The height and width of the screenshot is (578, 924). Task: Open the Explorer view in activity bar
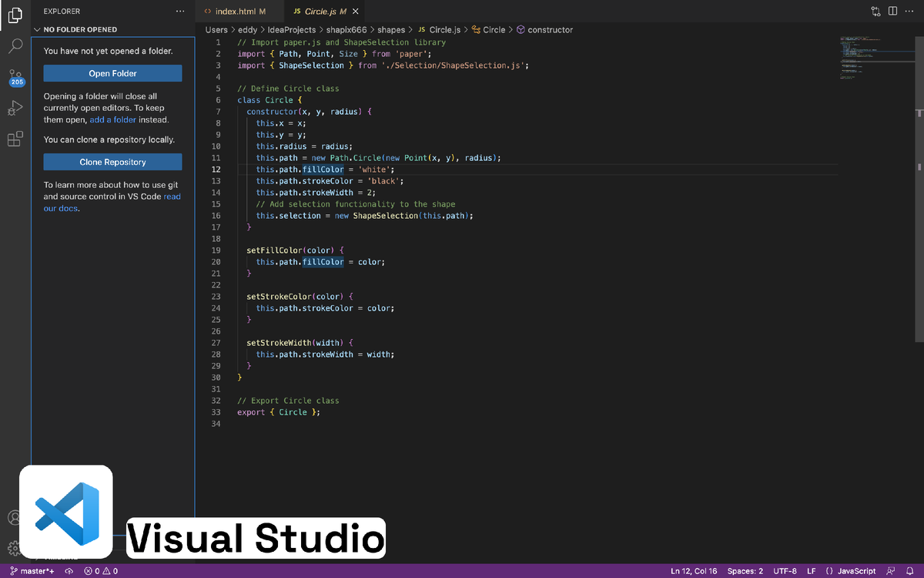[x=15, y=13]
